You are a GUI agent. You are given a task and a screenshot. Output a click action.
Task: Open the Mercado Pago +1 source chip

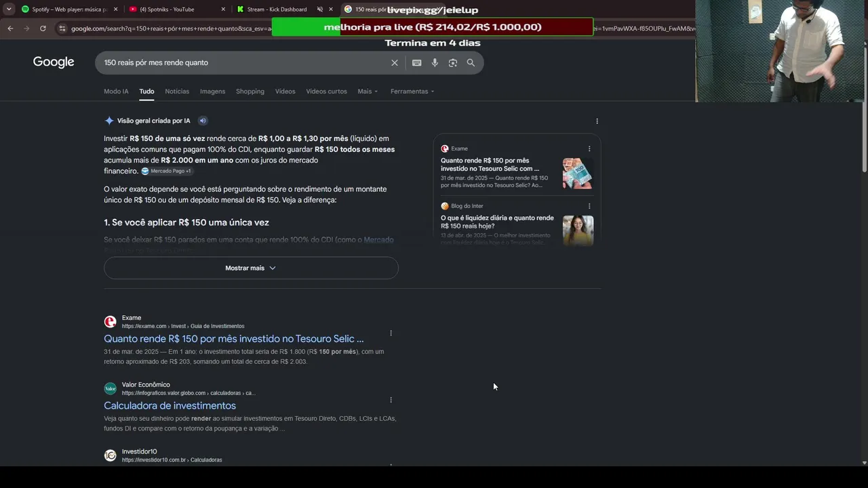point(166,171)
